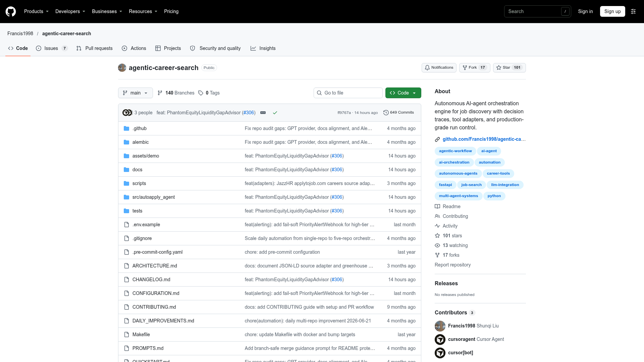This screenshot has width=644, height=362.
Task: Open the Businesses menu
Action: (107, 11)
